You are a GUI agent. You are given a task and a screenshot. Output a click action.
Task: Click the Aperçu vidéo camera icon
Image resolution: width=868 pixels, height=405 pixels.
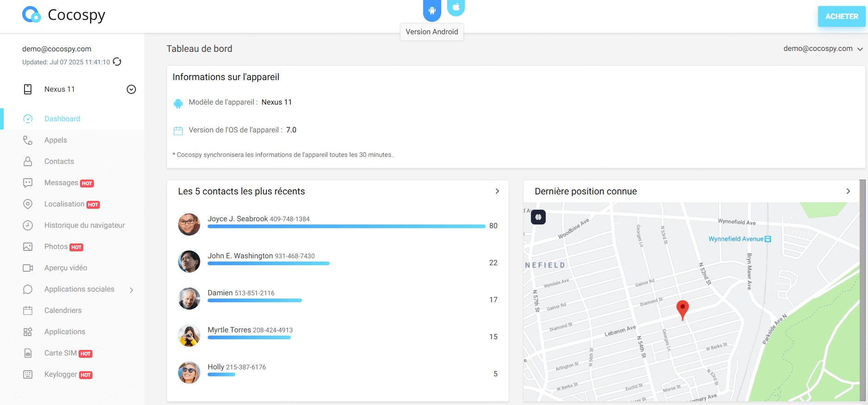click(28, 268)
